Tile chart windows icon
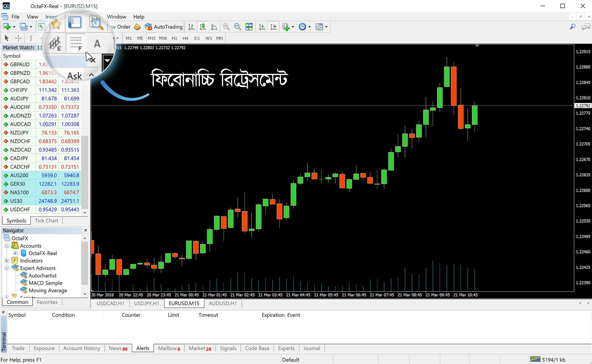This screenshot has width=592, height=364. [x=249, y=27]
